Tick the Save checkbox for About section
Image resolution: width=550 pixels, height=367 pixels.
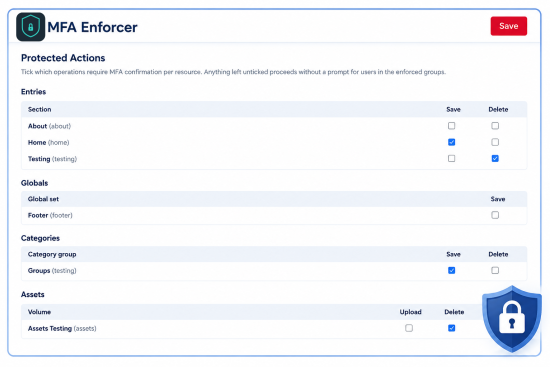click(x=451, y=126)
